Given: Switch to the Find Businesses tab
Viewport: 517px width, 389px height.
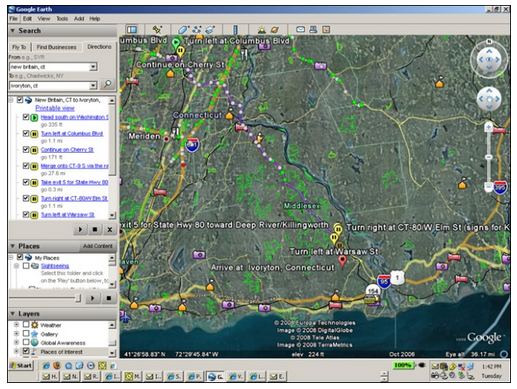Looking at the screenshot, I should (56, 47).
